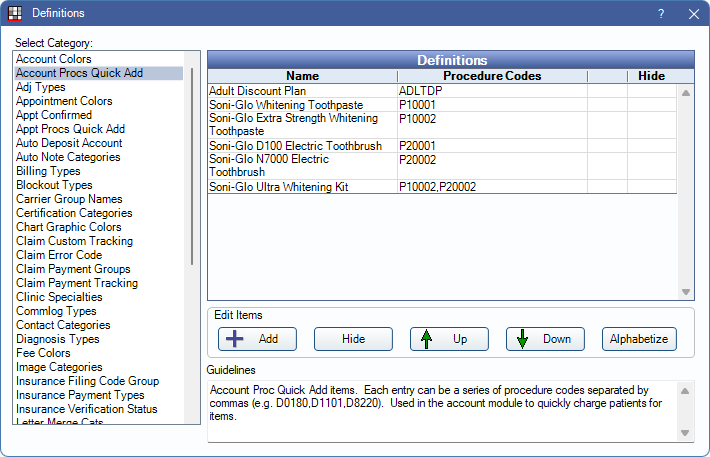The image size is (710, 457).
Task: Open the Fee Colors category
Action: pos(43,353)
